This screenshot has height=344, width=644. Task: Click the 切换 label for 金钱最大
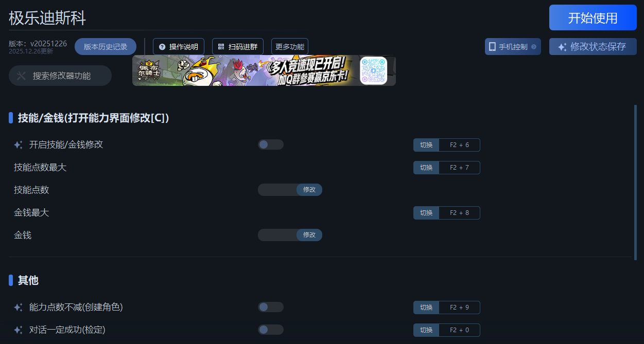[426, 213]
